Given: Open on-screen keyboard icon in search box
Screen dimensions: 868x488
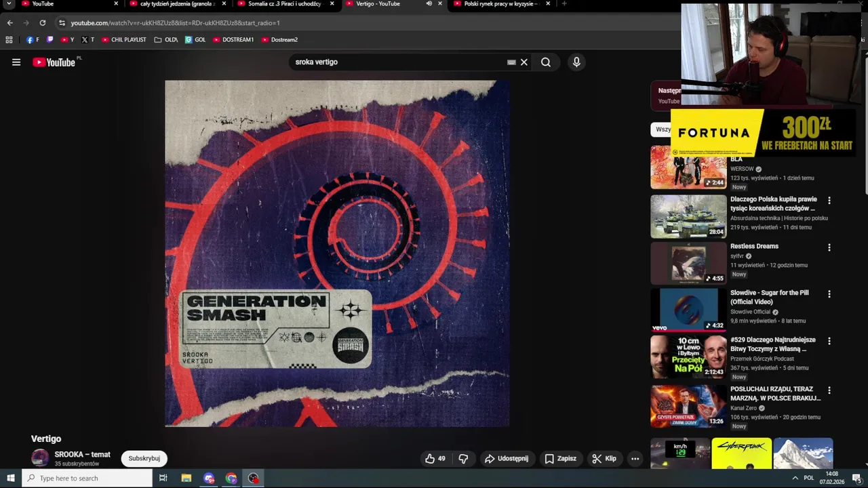Looking at the screenshot, I should coord(511,62).
